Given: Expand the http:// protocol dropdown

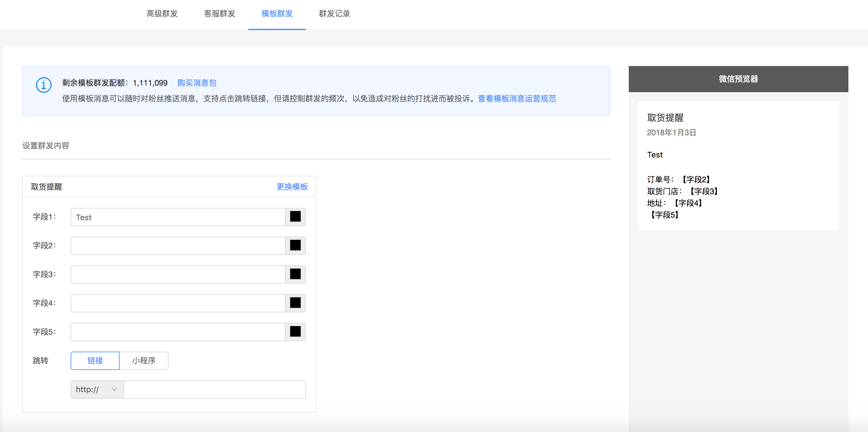Looking at the screenshot, I should point(97,390).
